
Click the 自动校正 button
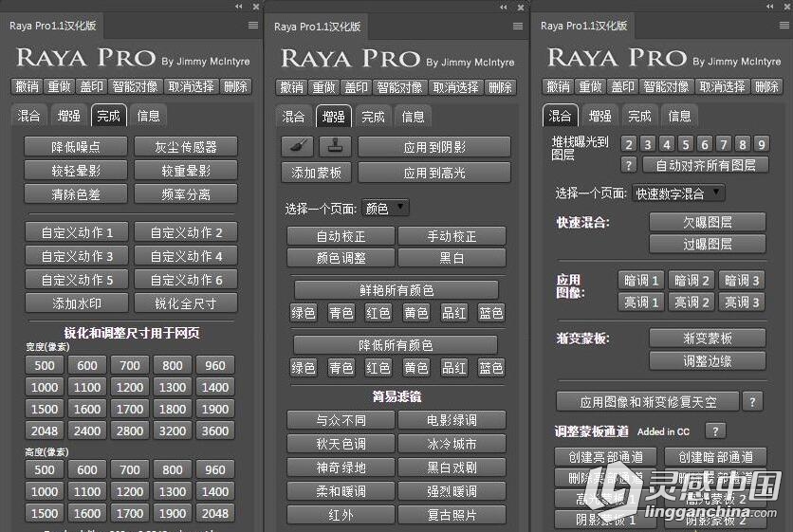pyautogui.click(x=341, y=236)
